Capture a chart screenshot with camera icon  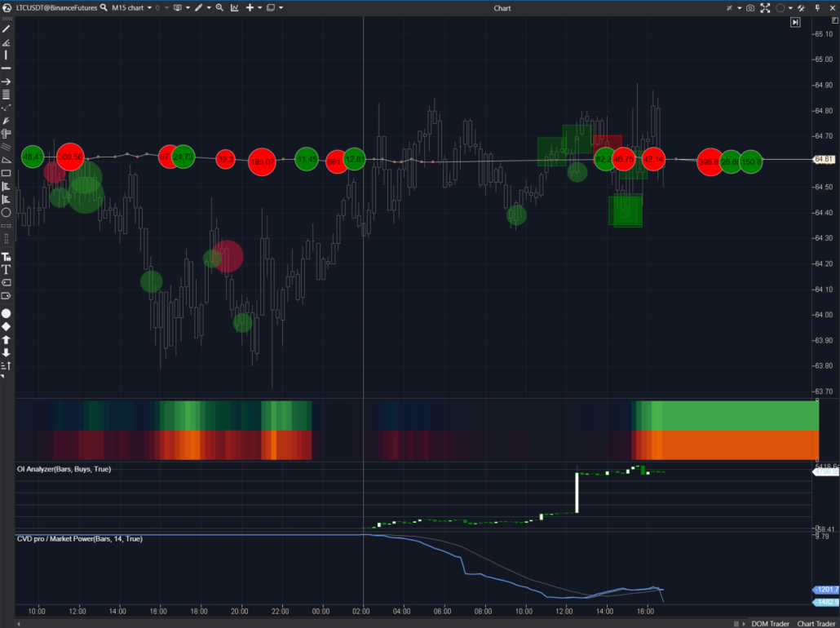[750, 7]
